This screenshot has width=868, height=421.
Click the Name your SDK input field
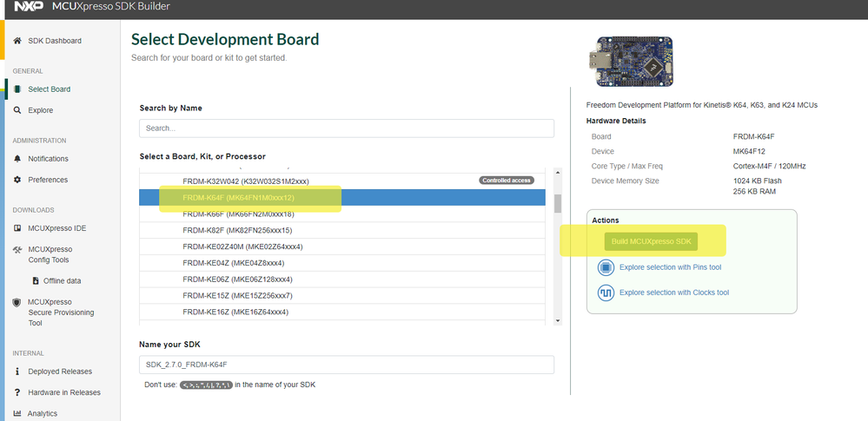pyautogui.click(x=347, y=365)
